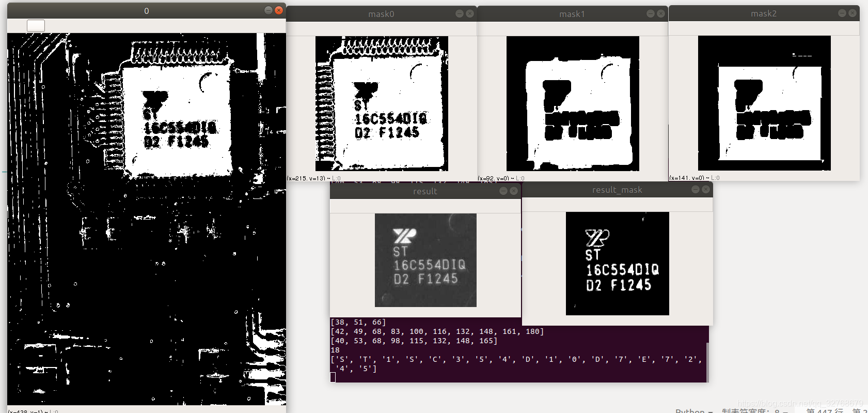Minimize the result_mask window
The image size is (868, 413).
[x=696, y=190]
